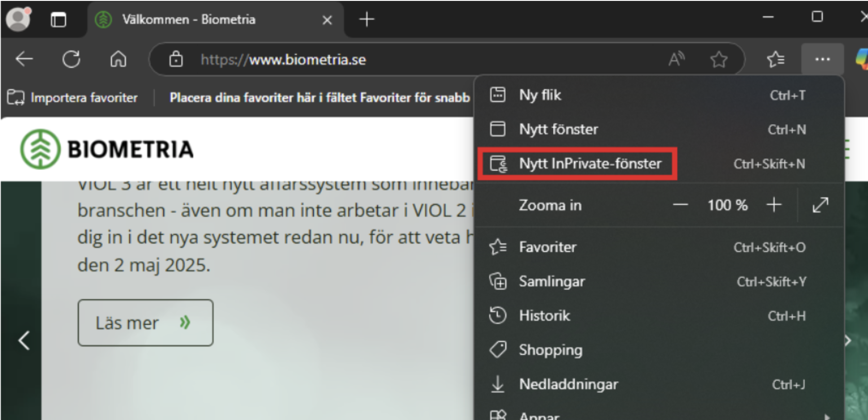Show previous slide with left arrow
Screen dimensions: 868x420
click(24, 340)
